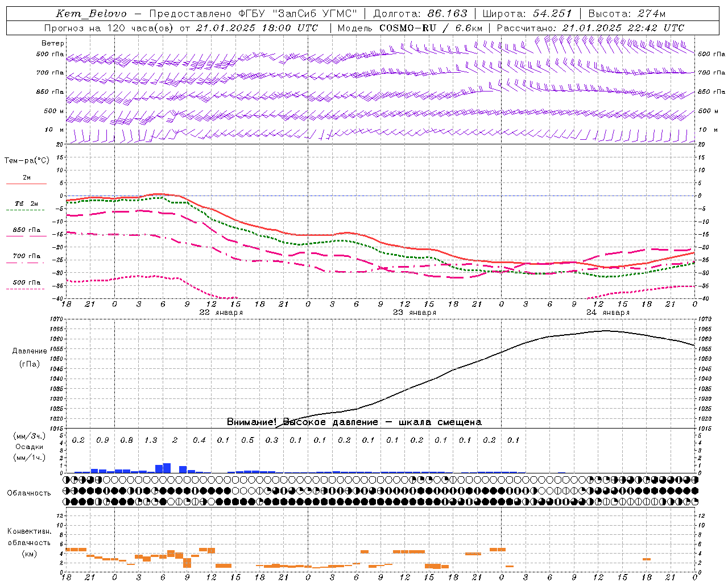
Task: Click the "Тем-ра(°C)" temperature axis title
Action: (x=27, y=161)
